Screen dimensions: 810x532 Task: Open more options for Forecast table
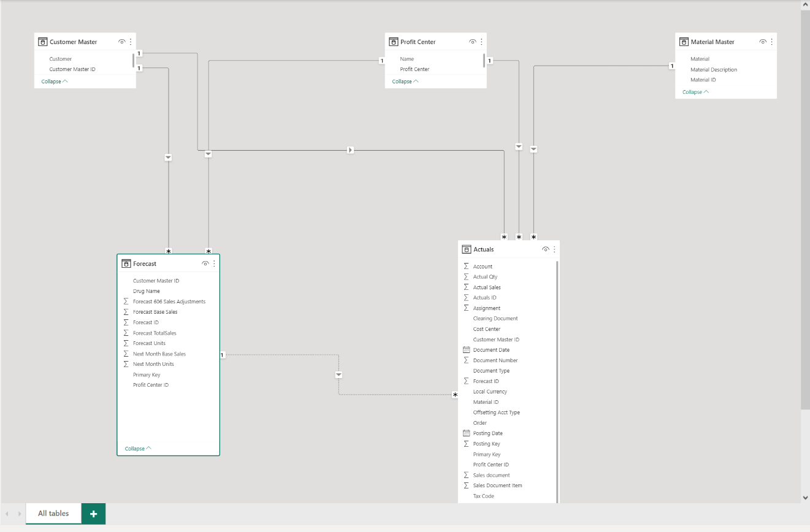tap(214, 264)
